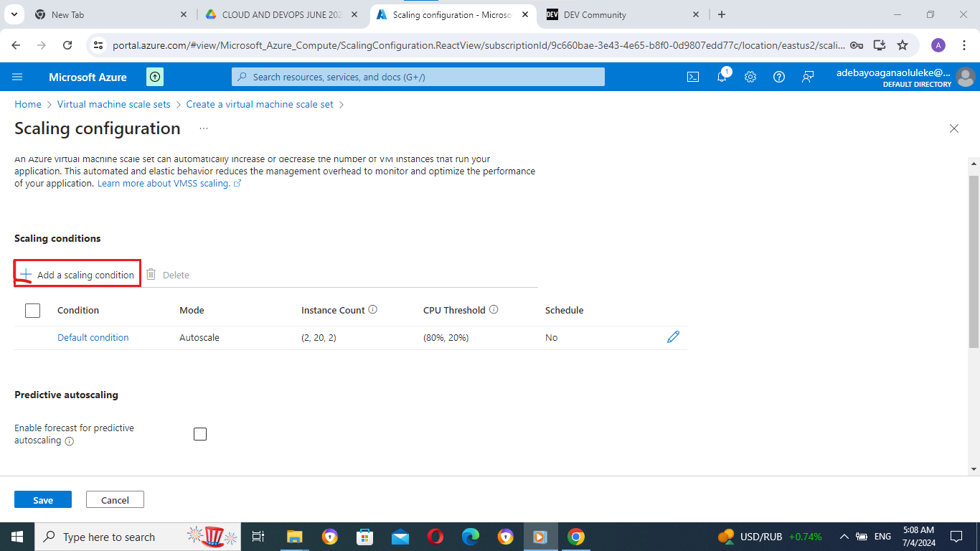980x551 pixels.
Task: Open the Azure notifications bell
Action: coord(722,76)
